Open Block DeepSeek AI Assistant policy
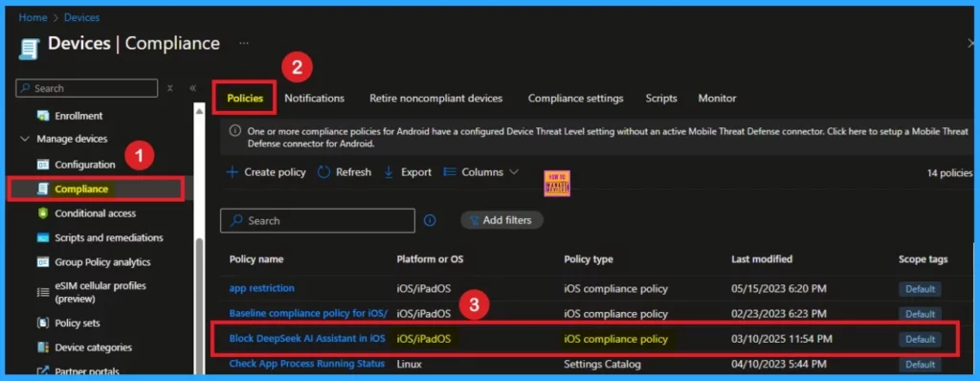The image size is (980, 381). pyautogui.click(x=307, y=339)
